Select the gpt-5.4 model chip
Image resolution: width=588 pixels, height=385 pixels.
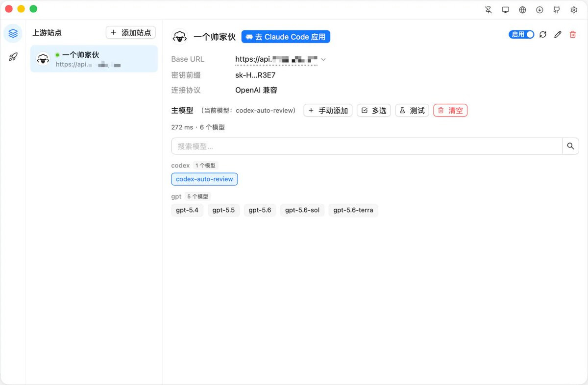[x=187, y=210]
